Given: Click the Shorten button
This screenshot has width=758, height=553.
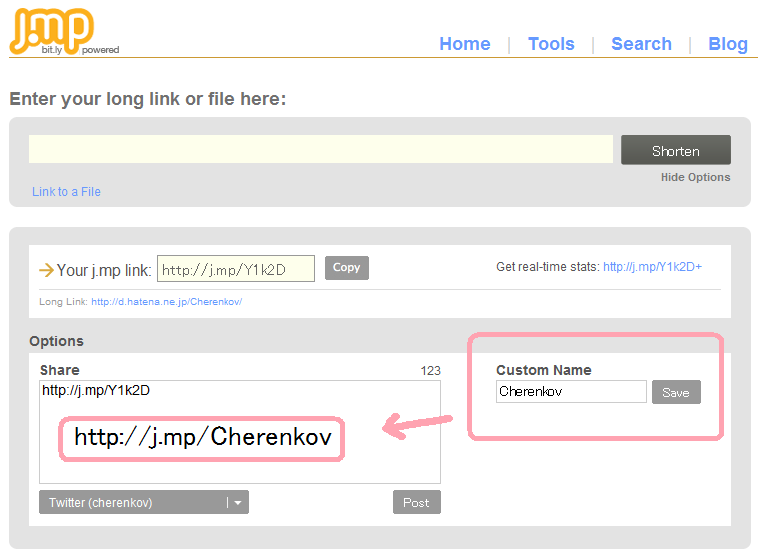Looking at the screenshot, I should pyautogui.click(x=675, y=150).
